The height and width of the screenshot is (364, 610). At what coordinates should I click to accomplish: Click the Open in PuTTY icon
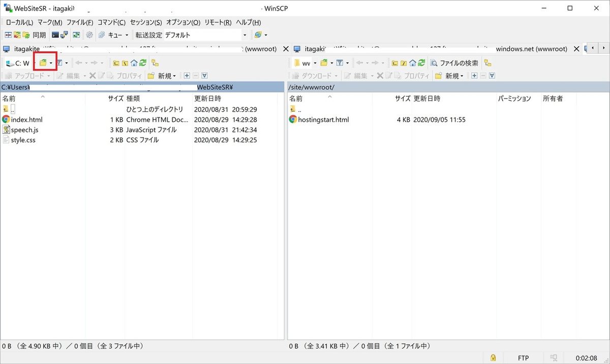[65, 35]
